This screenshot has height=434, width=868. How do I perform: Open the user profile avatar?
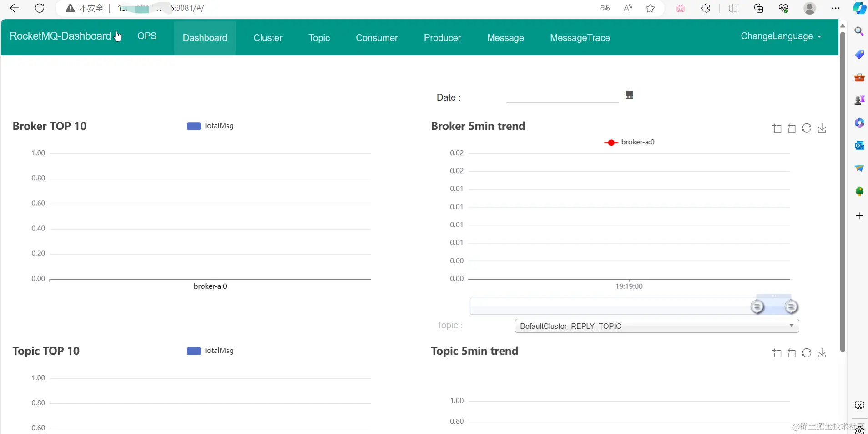pos(810,8)
